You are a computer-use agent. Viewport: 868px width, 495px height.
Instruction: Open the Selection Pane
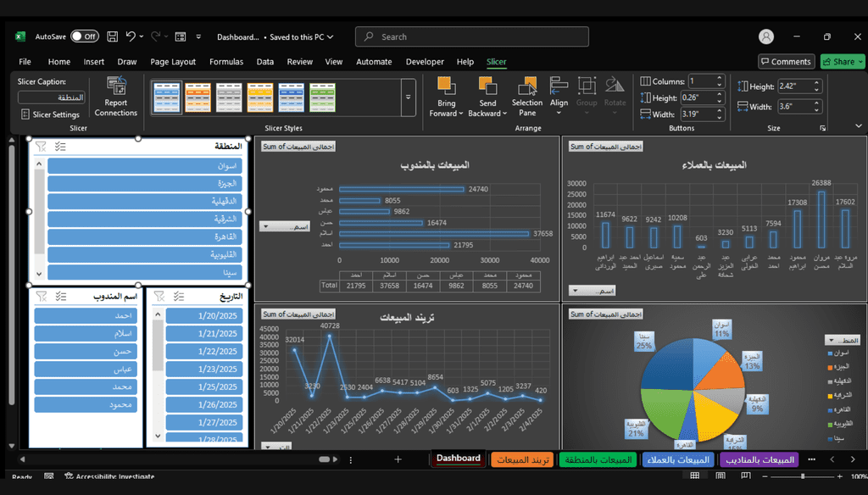[x=527, y=97]
